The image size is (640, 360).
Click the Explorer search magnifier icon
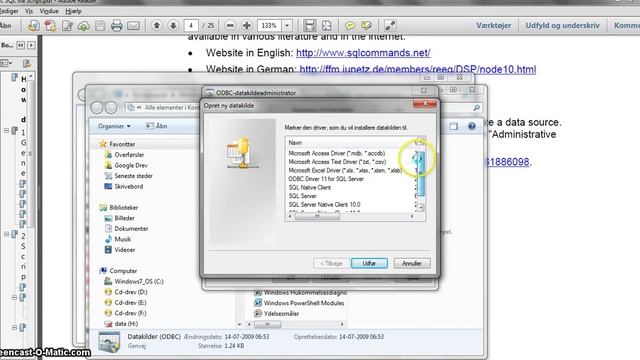476,108
